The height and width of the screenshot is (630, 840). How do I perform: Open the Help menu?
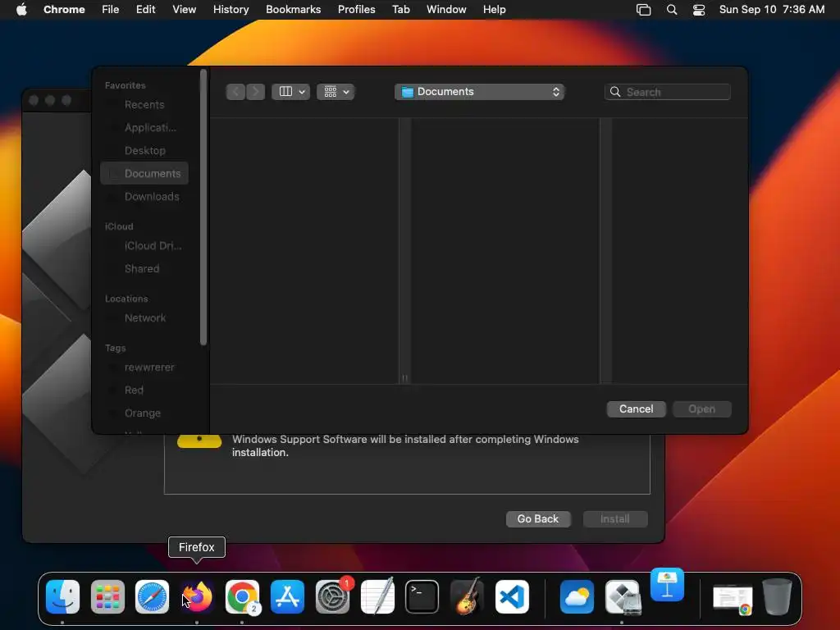[494, 9]
